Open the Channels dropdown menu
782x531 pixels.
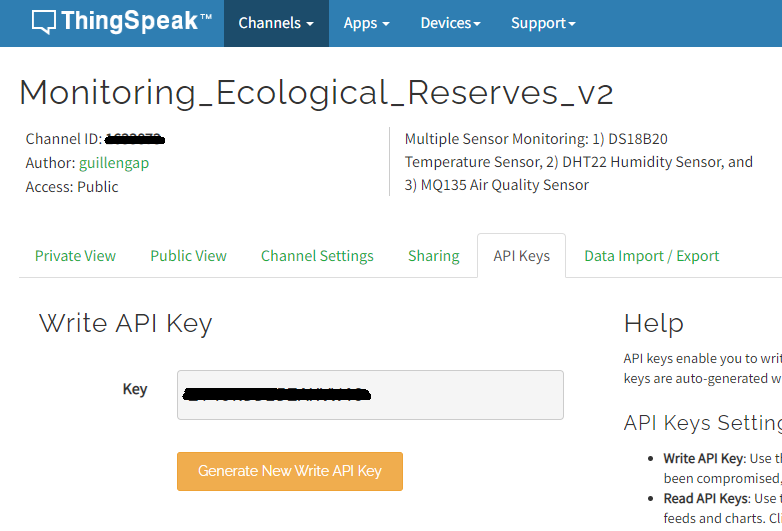point(276,23)
